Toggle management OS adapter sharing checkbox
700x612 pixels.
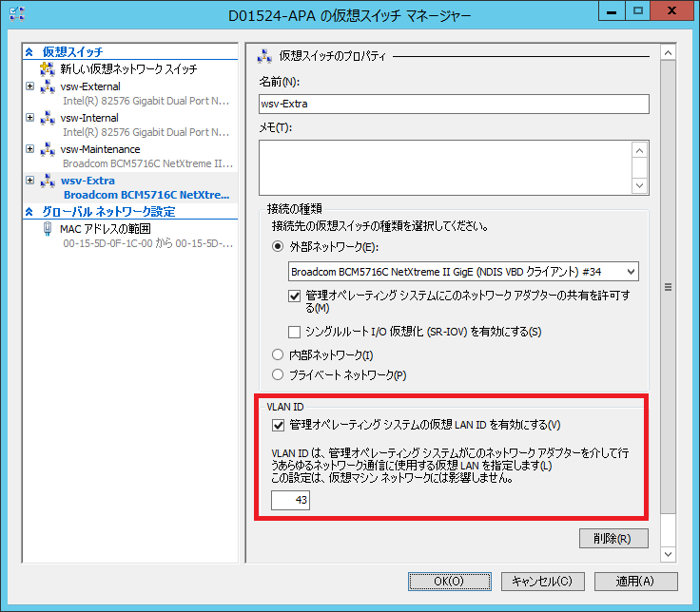coord(294,296)
